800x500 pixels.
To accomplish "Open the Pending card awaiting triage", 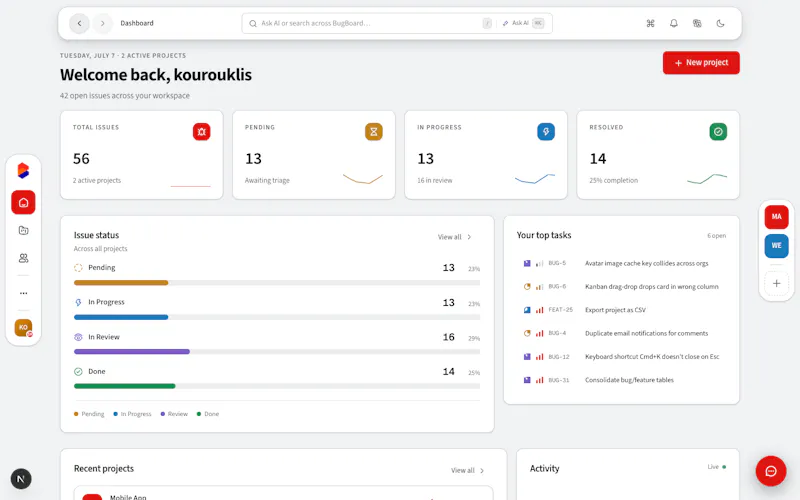I will point(314,155).
